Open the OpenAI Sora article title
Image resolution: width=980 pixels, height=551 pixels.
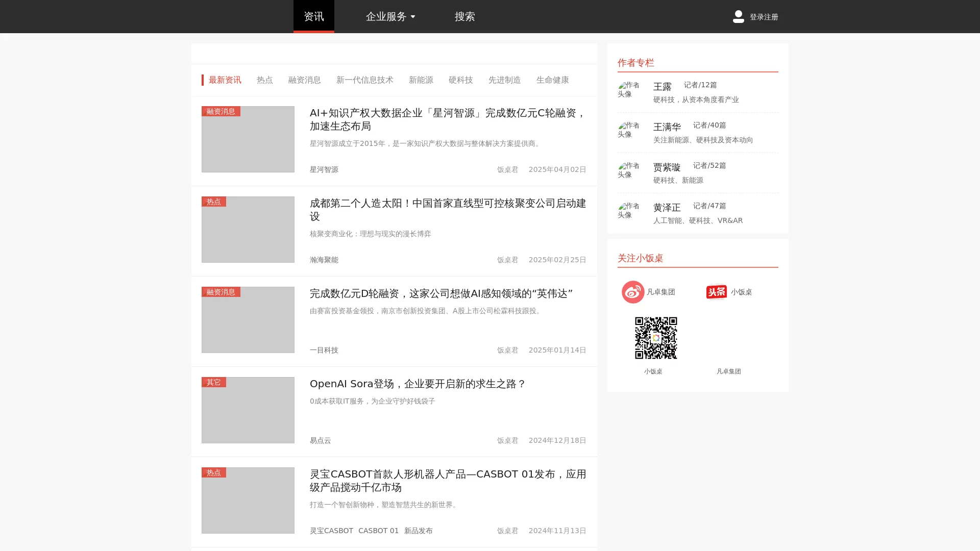tap(417, 384)
